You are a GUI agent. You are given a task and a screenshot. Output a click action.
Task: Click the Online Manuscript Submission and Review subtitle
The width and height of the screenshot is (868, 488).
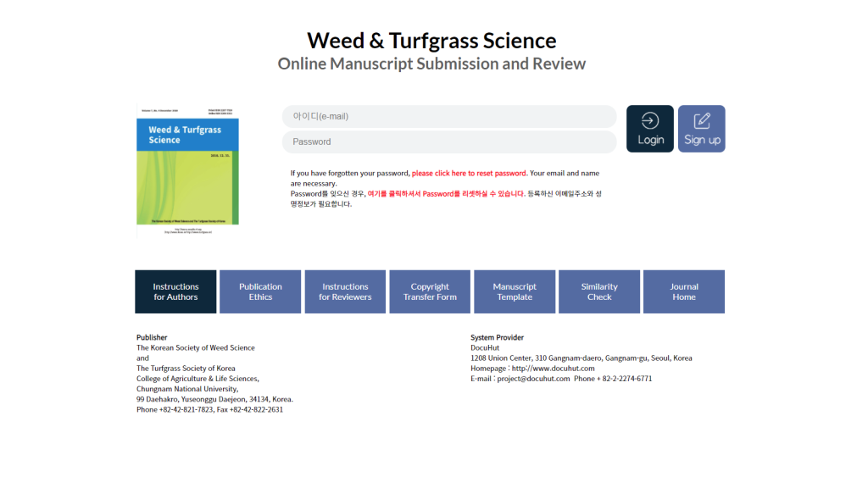point(431,64)
